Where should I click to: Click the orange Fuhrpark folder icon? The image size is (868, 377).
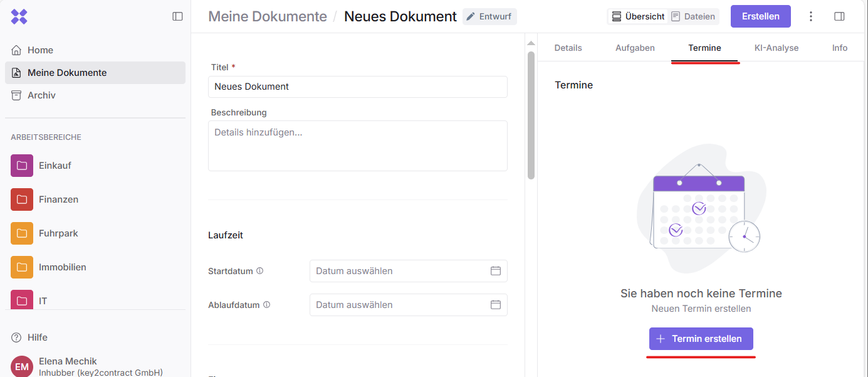(22, 233)
